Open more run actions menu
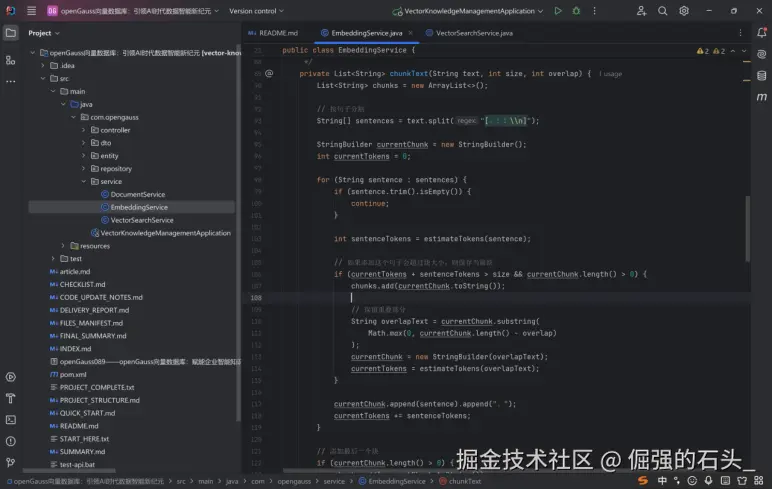The image size is (772, 489). (x=594, y=10)
